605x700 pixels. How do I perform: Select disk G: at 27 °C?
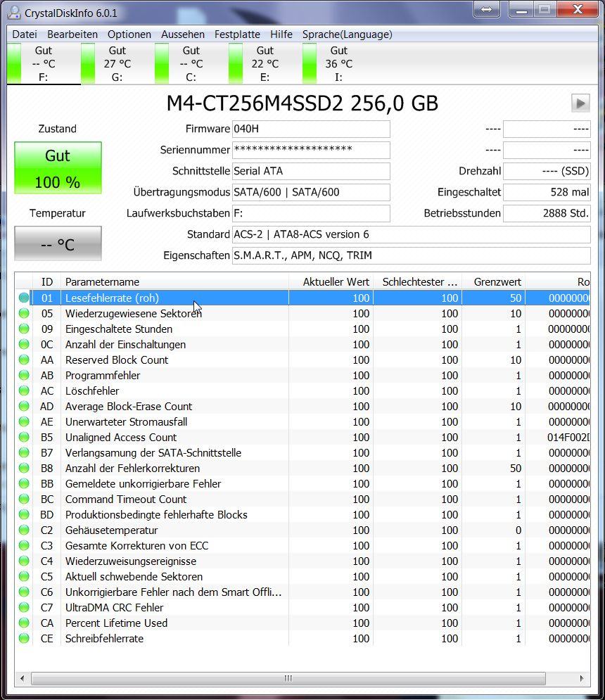click(x=117, y=63)
